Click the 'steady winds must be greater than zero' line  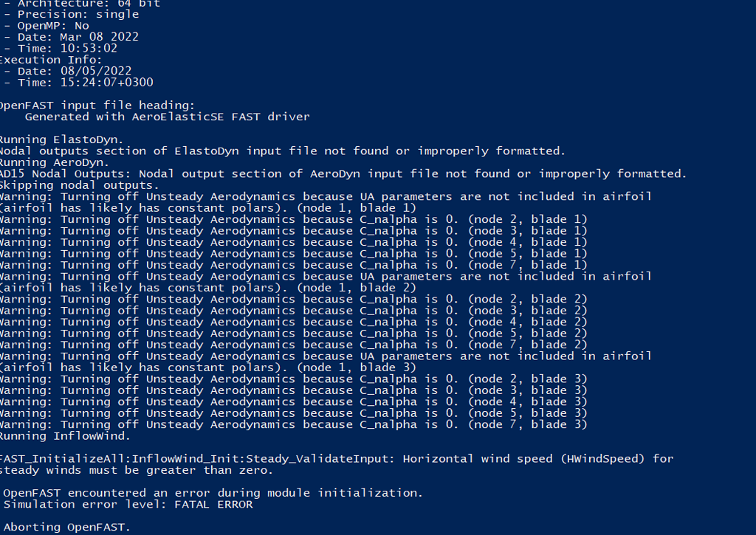click(137, 470)
